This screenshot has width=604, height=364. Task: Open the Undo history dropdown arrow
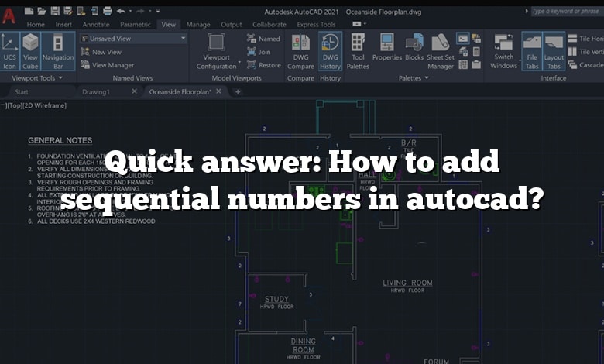click(x=131, y=11)
